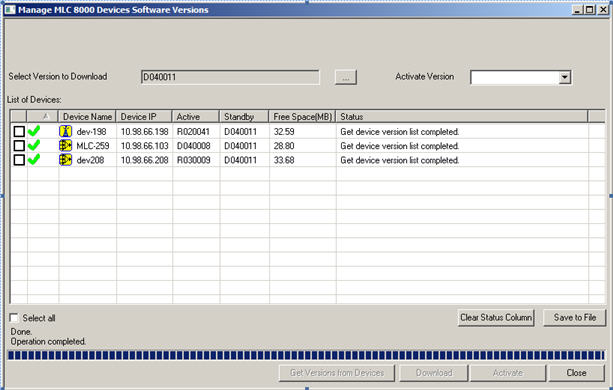Viewport: 613px width, 390px height.
Task: Click IP address 10.98.66.208
Action: coord(144,160)
